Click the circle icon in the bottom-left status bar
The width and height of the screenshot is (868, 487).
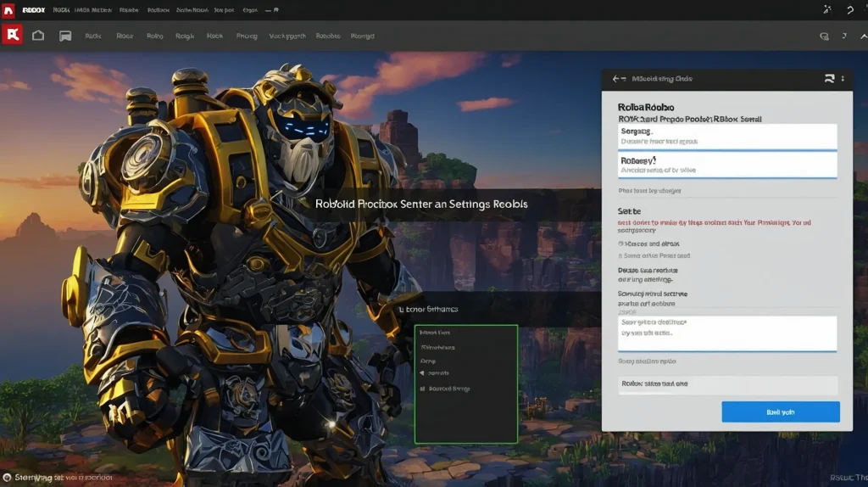[7, 478]
